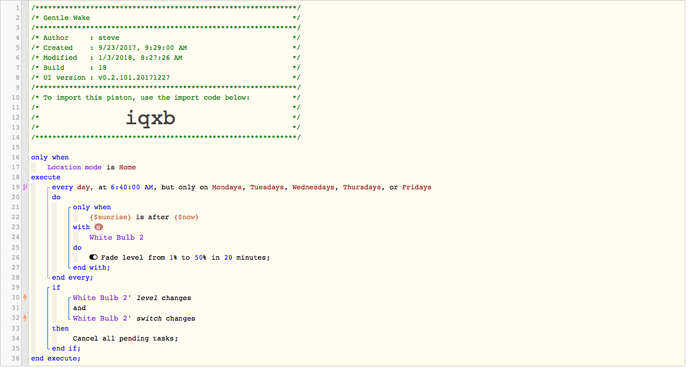Click "Mondays" in the day restriction
690x370 pixels.
(227, 187)
